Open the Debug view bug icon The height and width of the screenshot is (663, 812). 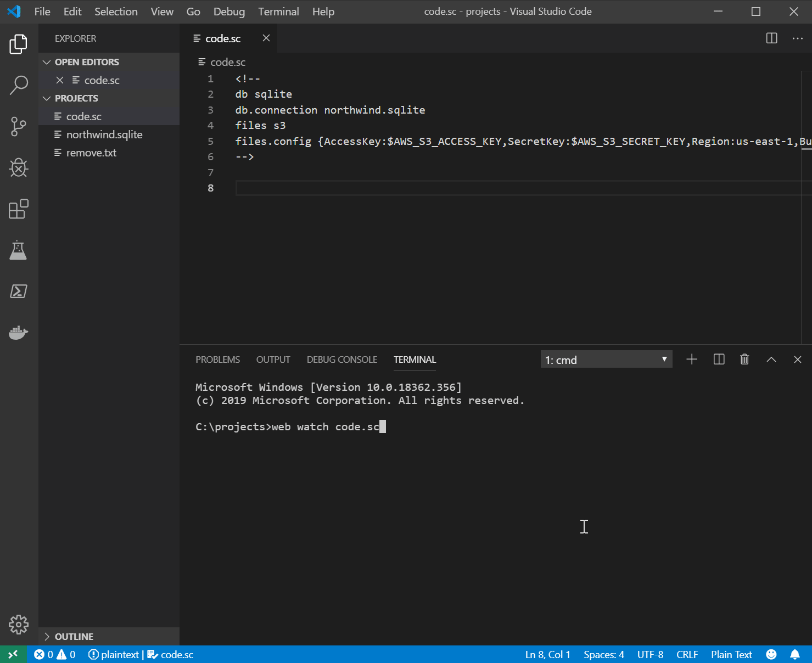pyautogui.click(x=19, y=167)
